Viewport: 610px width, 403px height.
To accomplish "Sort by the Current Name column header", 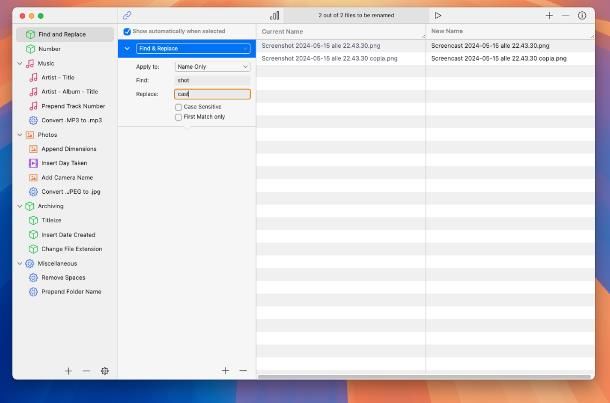I will (x=341, y=32).
